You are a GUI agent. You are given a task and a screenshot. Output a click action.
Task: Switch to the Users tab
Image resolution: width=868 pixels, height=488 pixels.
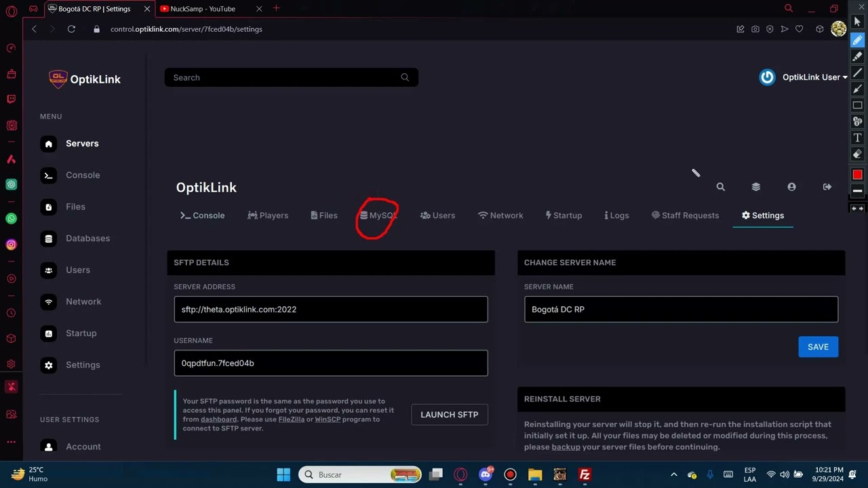[437, 216]
